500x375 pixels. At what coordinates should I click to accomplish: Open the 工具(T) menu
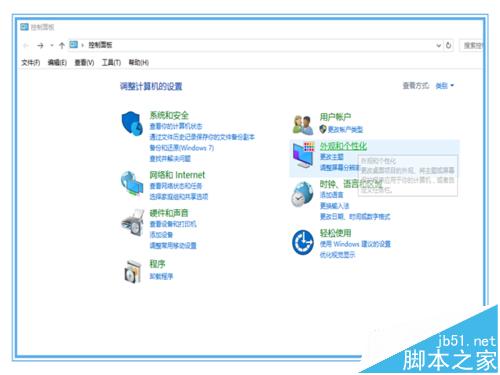tap(111, 62)
